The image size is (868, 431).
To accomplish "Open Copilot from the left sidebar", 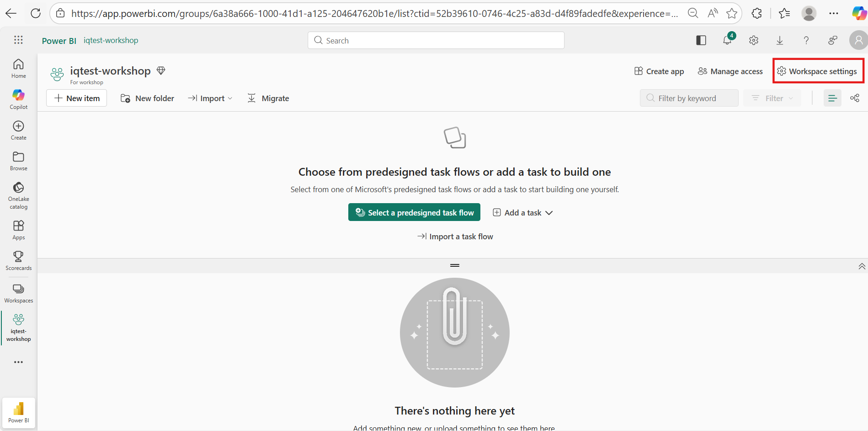I will (x=18, y=98).
